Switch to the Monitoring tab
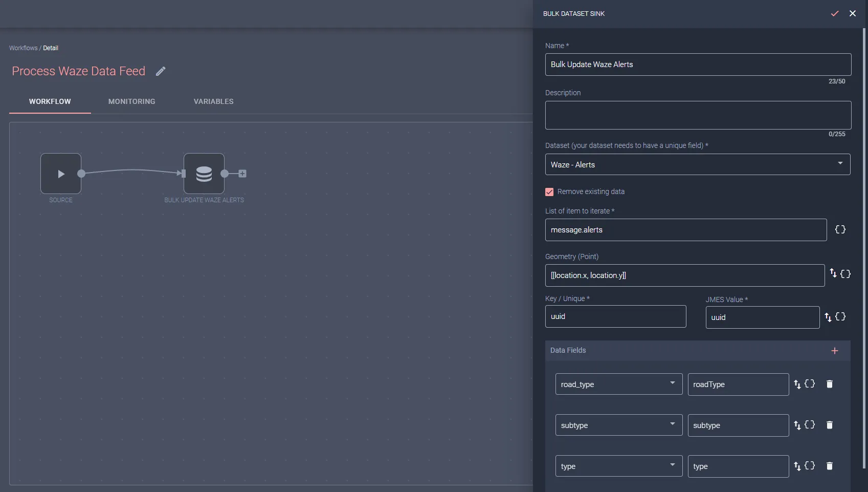 [x=132, y=101]
